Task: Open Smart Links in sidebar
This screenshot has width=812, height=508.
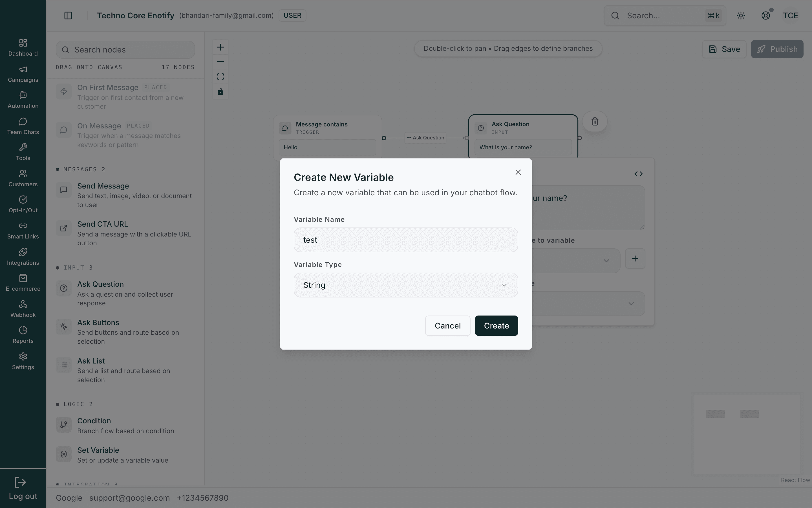Action: (23, 231)
